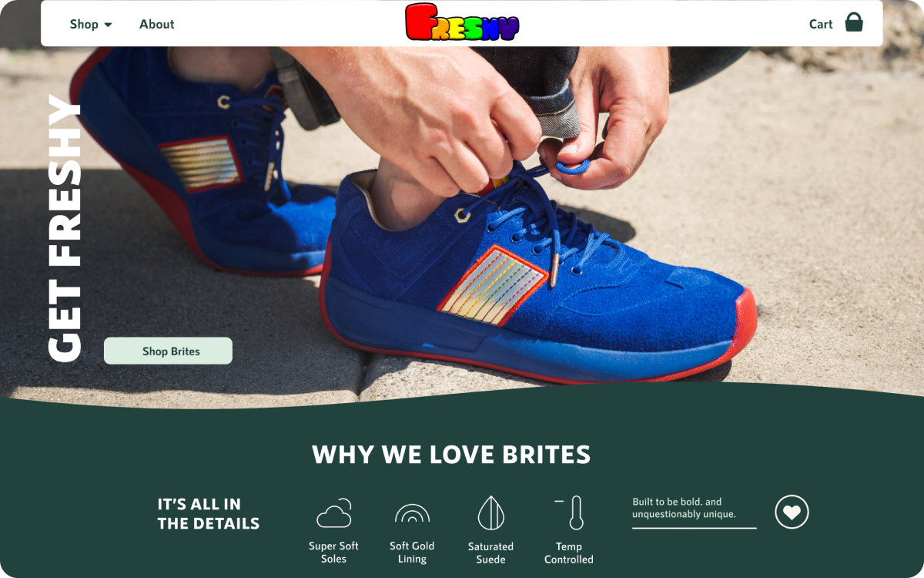Click the Freshy rainbow logo
924x578 pixels.
point(462,22)
